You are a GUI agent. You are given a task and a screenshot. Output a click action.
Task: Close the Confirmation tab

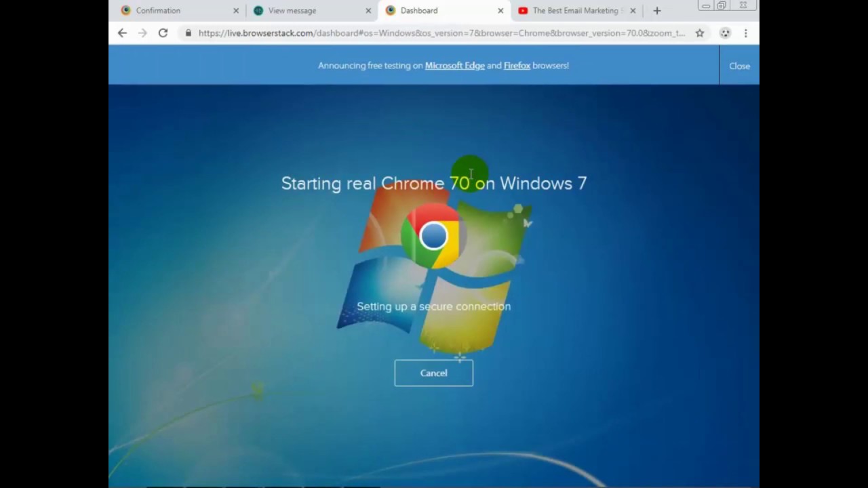[x=236, y=11]
